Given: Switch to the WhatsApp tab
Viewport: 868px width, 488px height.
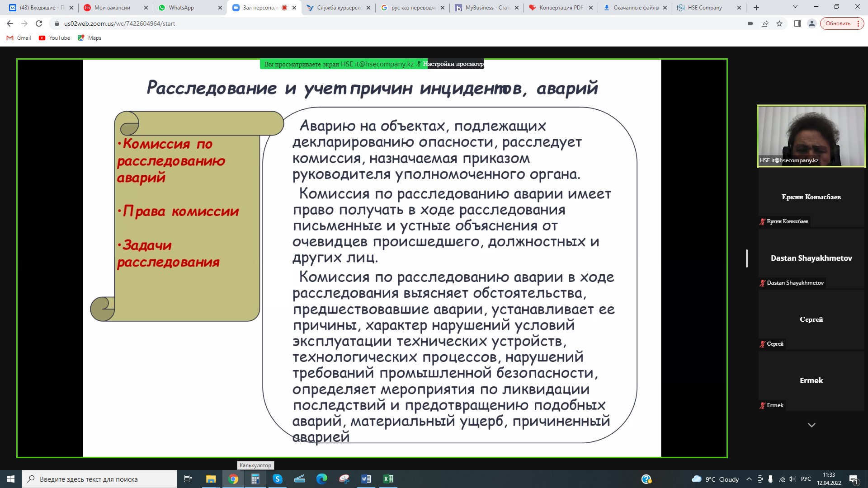Looking at the screenshot, I should point(190,8).
